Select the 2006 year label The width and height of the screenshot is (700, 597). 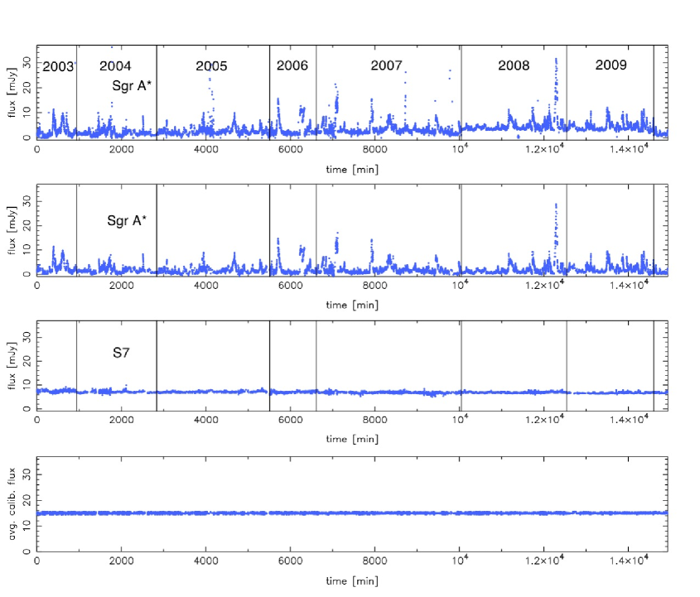pyautogui.click(x=292, y=65)
